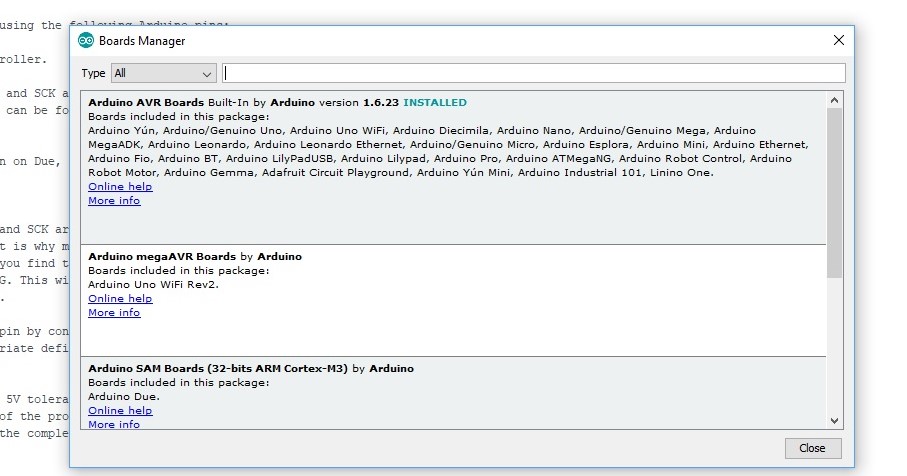
Task: Select the Arduino AVR Boards title
Action: (146, 102)
